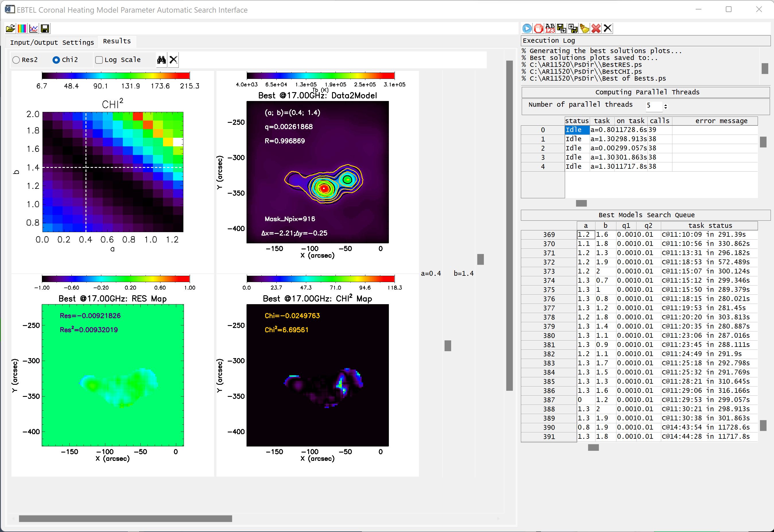Click queue row header 372
Screen dimensions: 774x532
click(x=549, y=262)
